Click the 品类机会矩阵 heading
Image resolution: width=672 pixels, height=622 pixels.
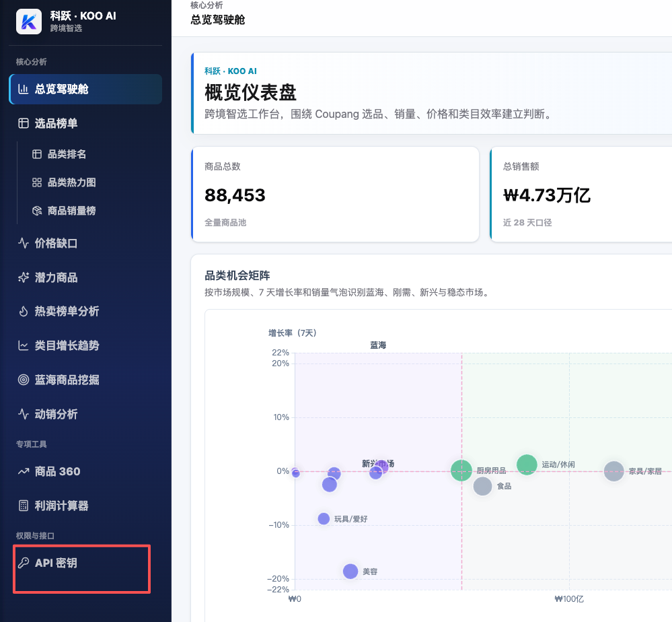[x=237, y=275]
